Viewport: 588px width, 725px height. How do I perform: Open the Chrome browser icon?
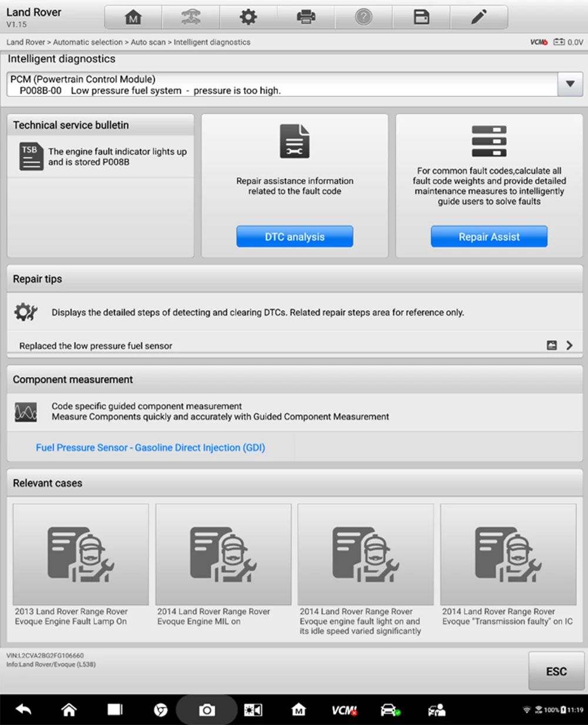(x=161, y=710)
